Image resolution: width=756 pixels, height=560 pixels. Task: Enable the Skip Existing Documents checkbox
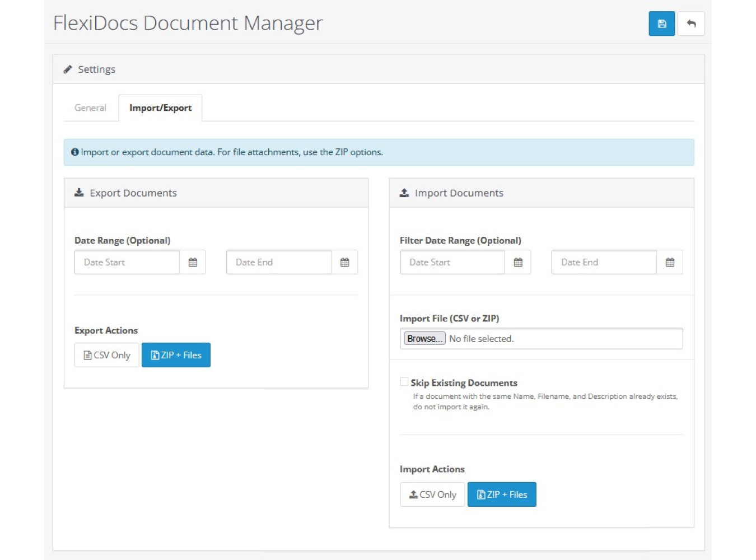404,382
